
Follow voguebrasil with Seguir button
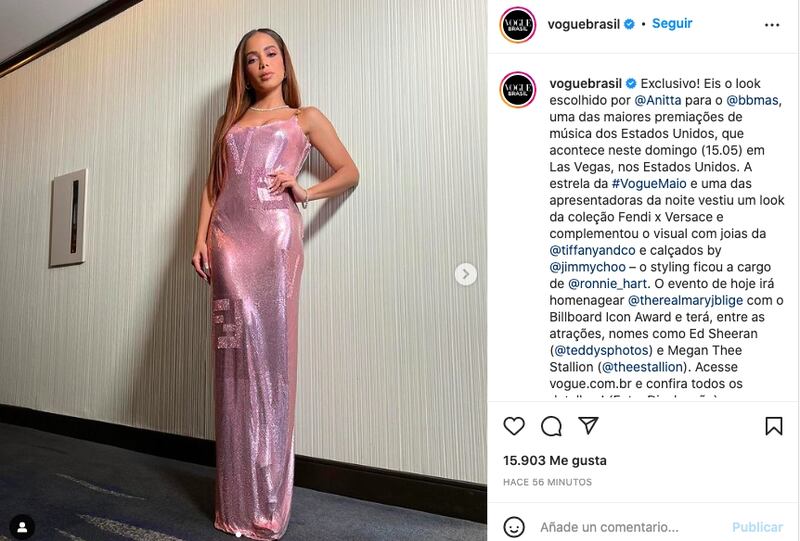click(672, 23)
